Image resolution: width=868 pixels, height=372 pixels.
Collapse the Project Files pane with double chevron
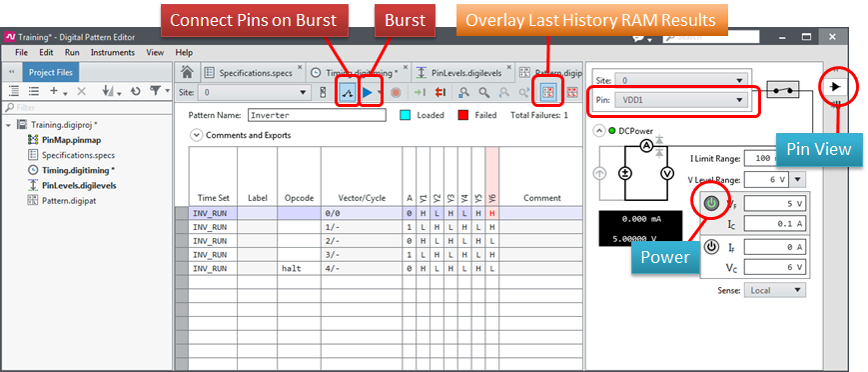(12, 73)
